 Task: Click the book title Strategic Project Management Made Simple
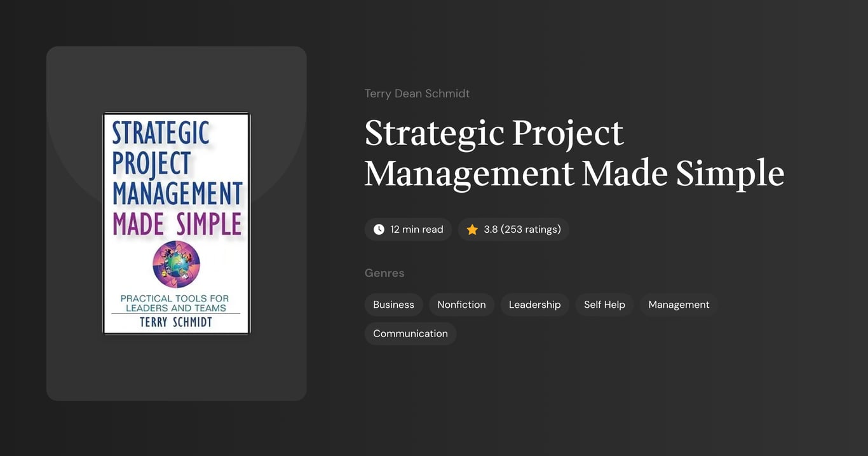(x=574, y=153)
